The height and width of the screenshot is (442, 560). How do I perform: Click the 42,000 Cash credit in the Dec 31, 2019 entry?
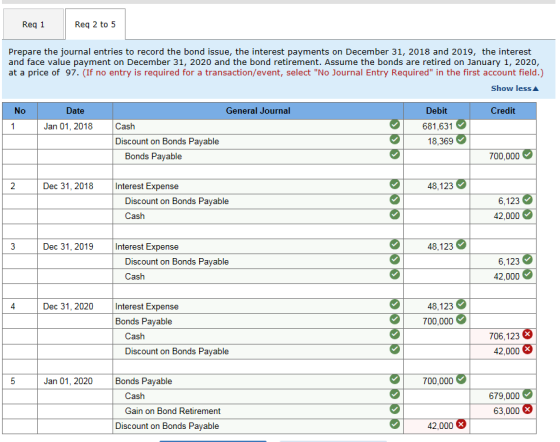503,277
